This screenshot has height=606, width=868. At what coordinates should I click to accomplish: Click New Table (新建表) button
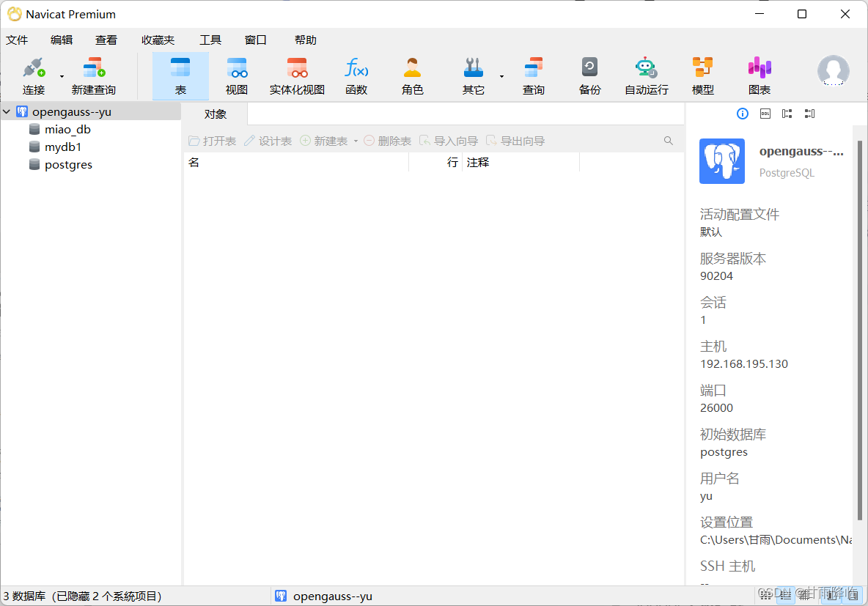(324, 141)
